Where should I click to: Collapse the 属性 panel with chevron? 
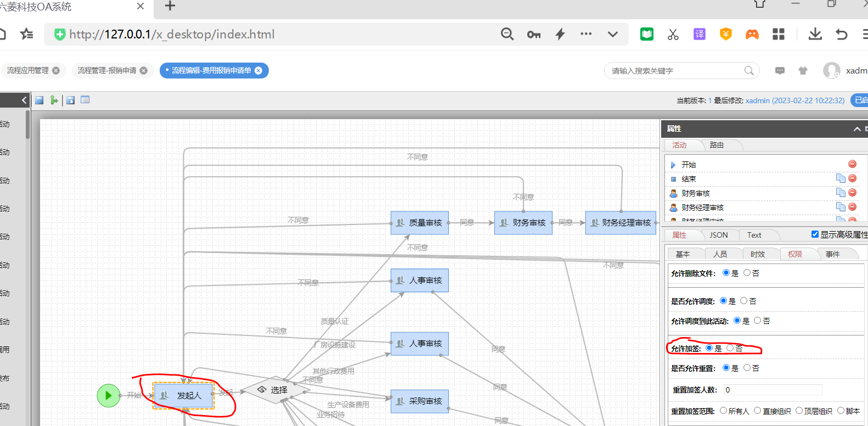[857, 129]
